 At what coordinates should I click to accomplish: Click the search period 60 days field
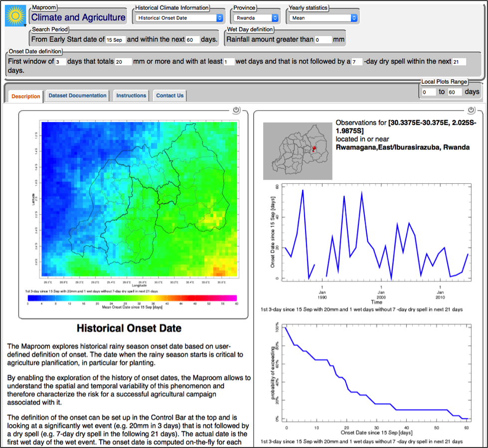pos(192,39)
